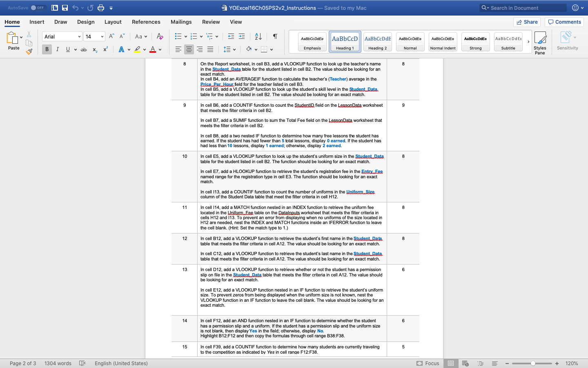Increase indent of the paragraph
588x368 pixels.
point(242,37)
